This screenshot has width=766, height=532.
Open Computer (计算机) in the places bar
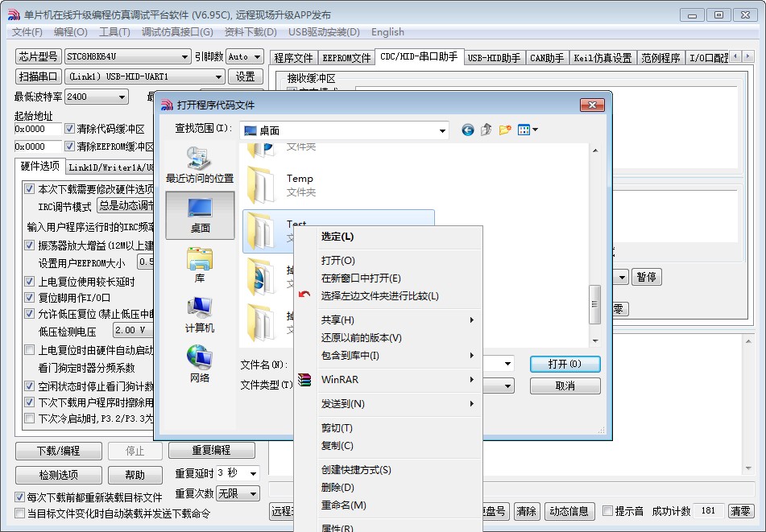199,315
